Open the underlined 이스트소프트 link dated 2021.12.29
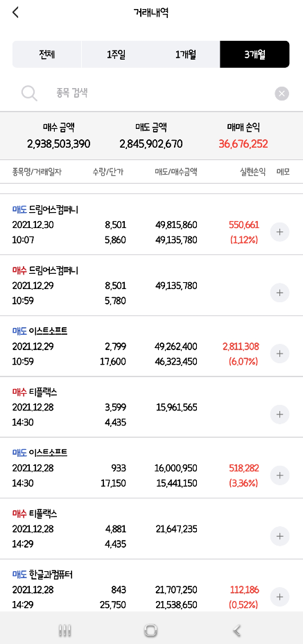 tap(48, 331)
